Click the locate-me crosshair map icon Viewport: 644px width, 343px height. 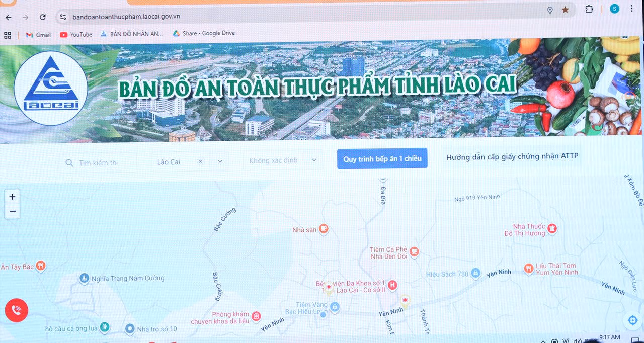pos(632,320)
